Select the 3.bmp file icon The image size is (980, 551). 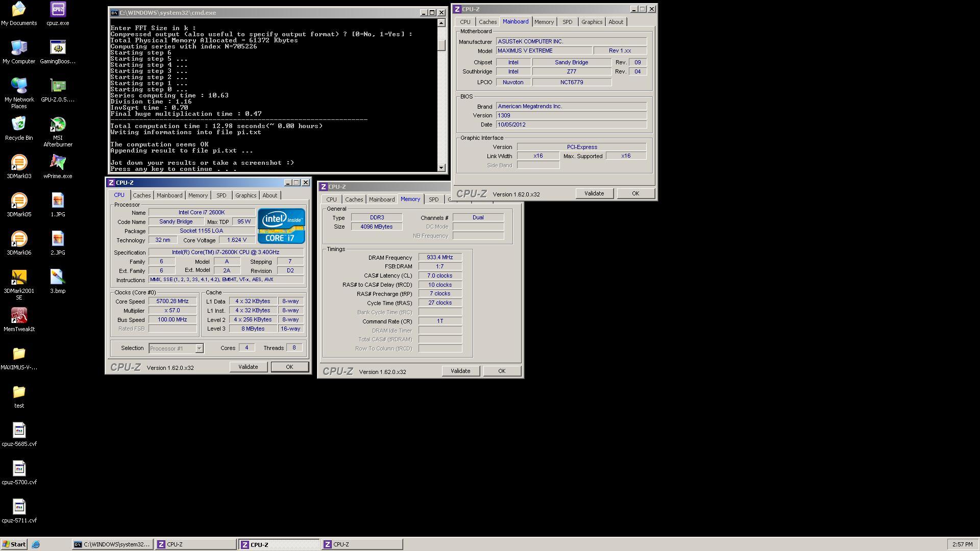pyautogui.click(x=58, y=282)
